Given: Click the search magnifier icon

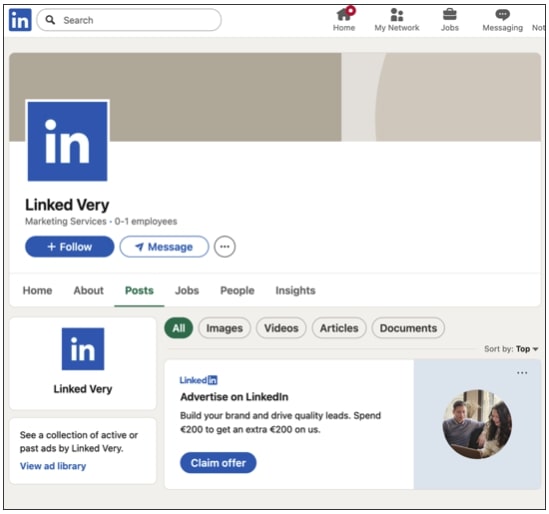Looking at the screenshot, I should (x=50, y=20).
